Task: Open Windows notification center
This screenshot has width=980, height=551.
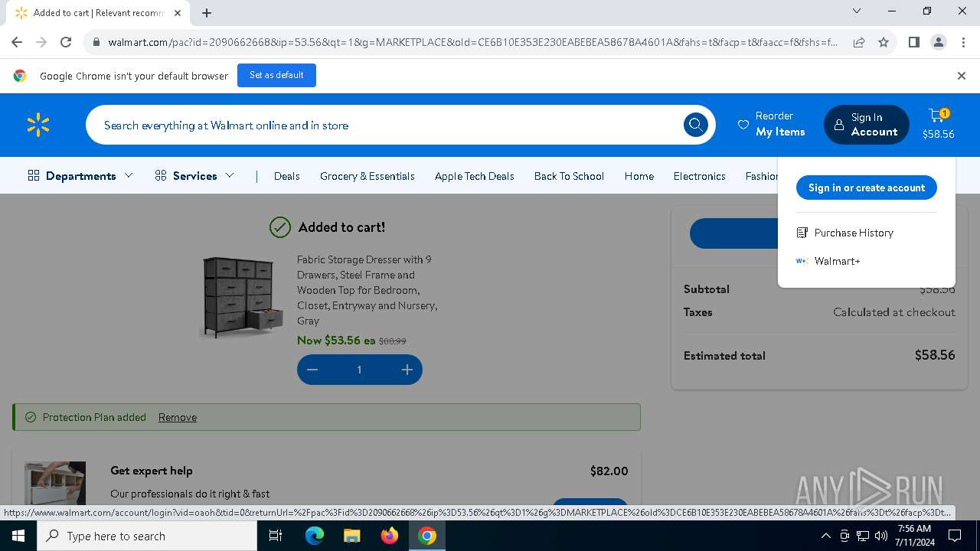Action: coord(955,536)
